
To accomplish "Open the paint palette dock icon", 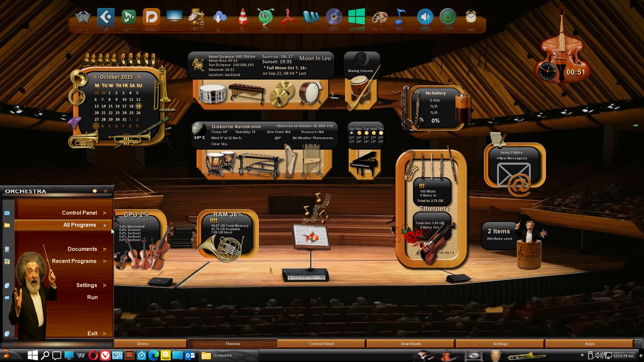I will pyautogui.click(x=380, y=17).
